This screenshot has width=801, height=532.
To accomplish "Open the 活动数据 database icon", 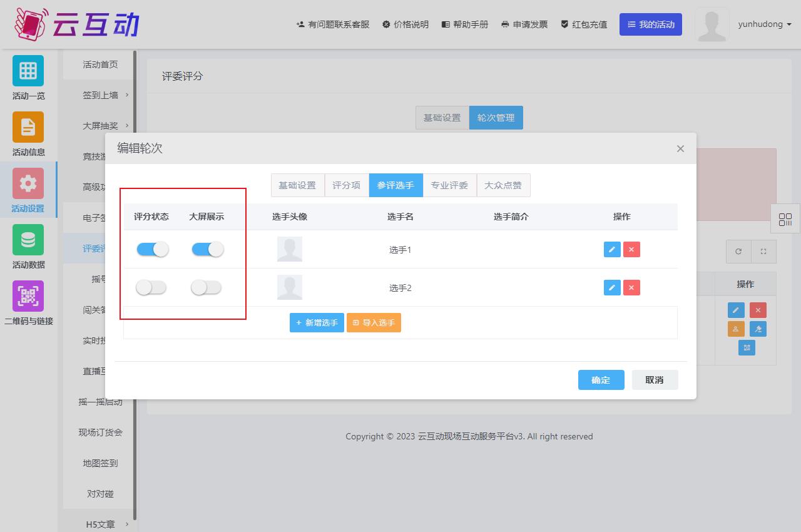I will click(x=28, y=240).
